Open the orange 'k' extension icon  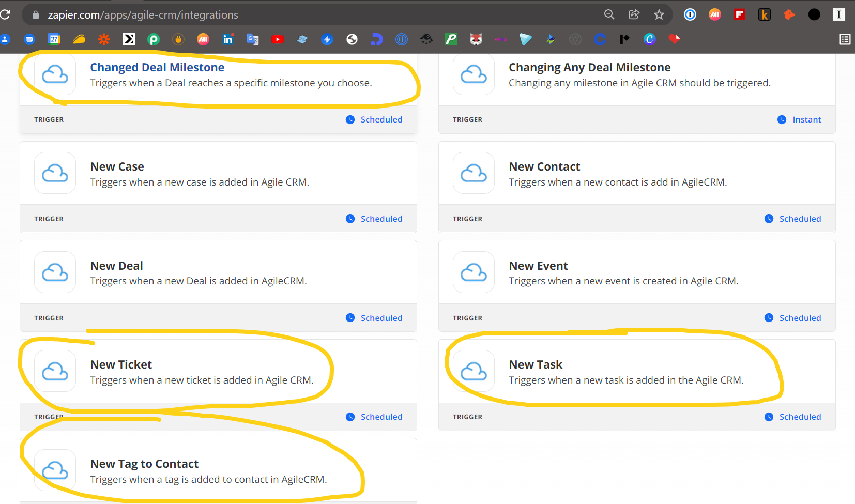tap(765, 14)
